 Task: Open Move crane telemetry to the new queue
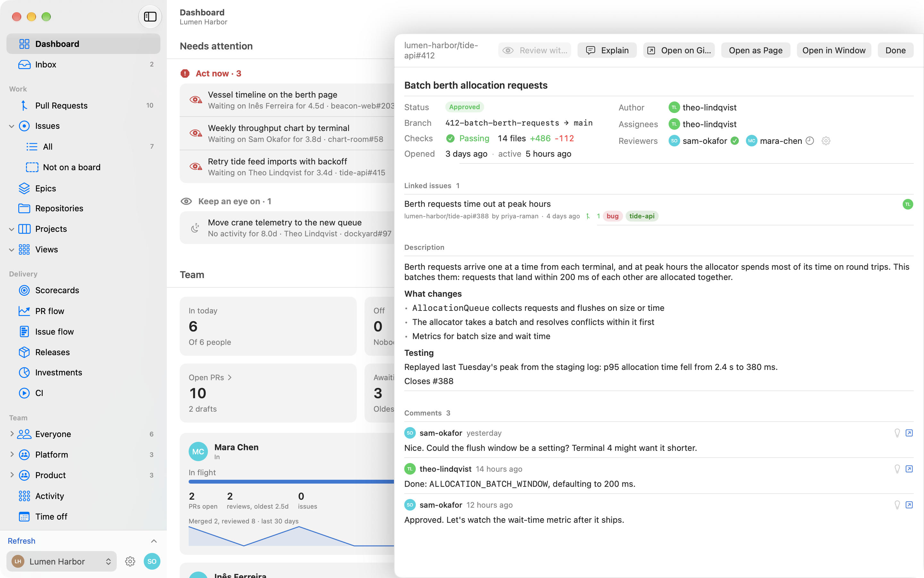(x=287, y=228)
